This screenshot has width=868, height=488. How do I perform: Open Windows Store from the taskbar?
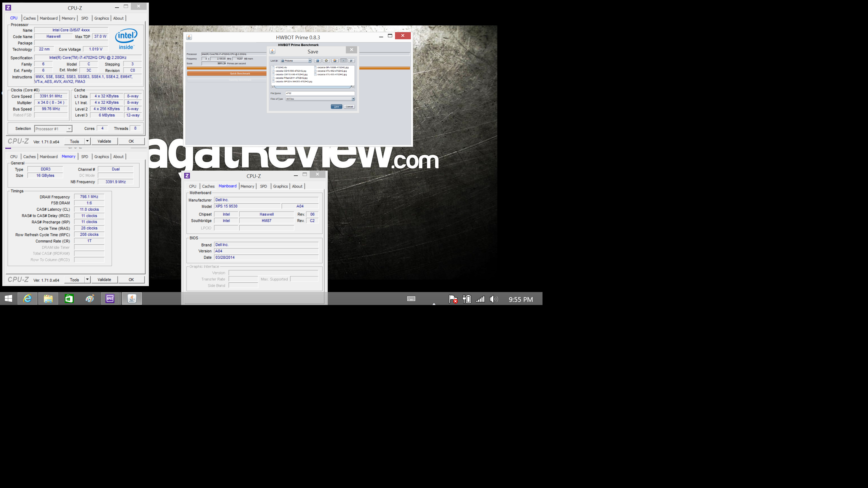(69, 299)
